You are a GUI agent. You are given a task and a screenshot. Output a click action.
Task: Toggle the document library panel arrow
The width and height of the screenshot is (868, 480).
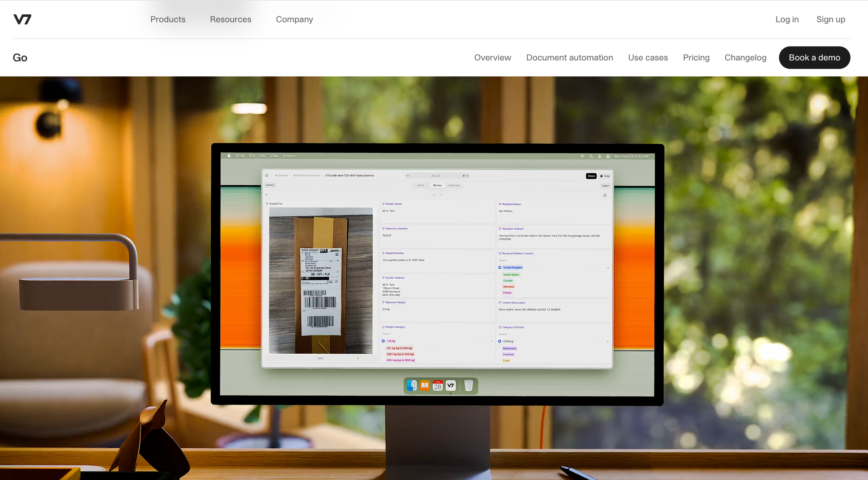[x=266, y=176]
